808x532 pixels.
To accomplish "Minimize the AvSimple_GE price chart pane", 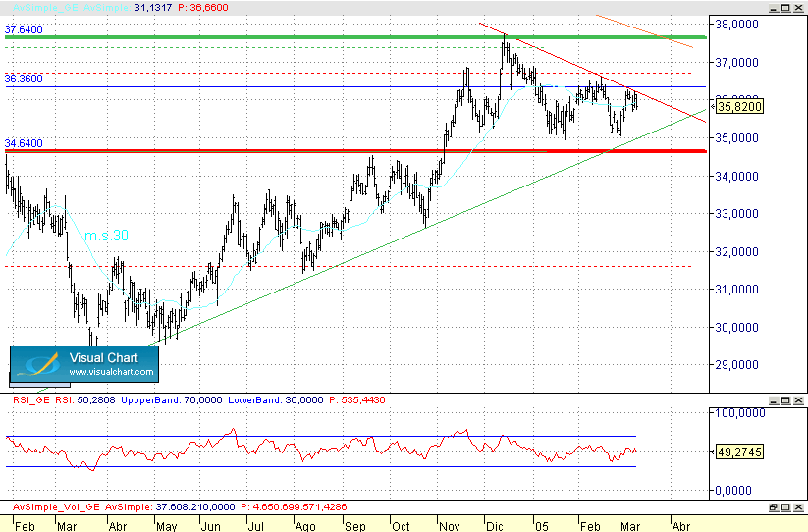I will [774, 8].
